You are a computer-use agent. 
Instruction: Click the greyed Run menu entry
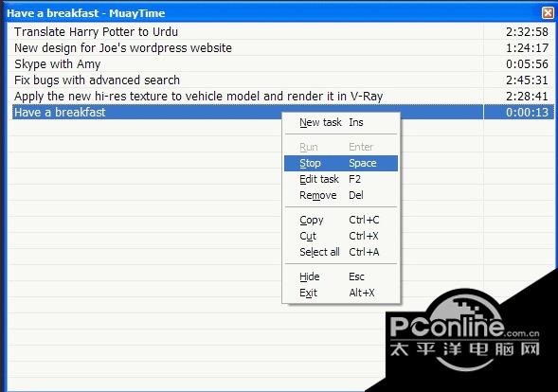341,147
